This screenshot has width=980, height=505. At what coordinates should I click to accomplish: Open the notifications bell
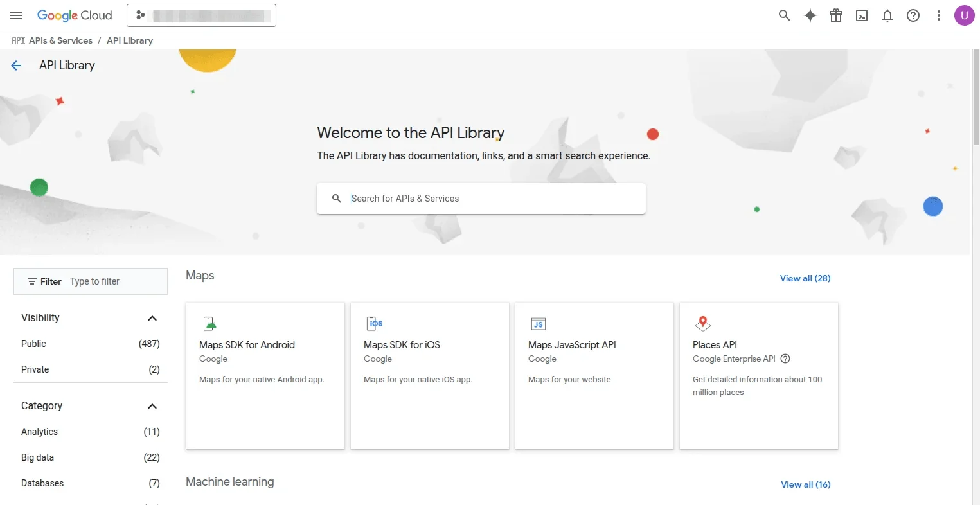[x=887, y=15]
